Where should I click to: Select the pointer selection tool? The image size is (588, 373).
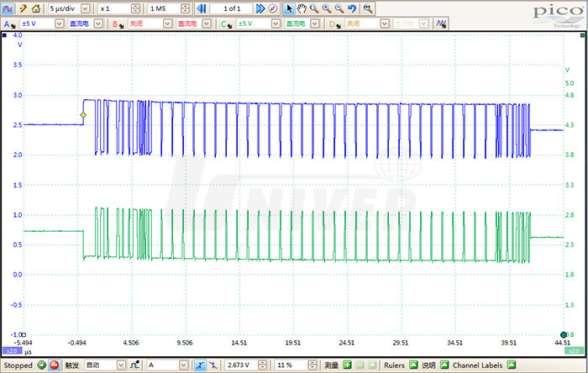[288, 8]
